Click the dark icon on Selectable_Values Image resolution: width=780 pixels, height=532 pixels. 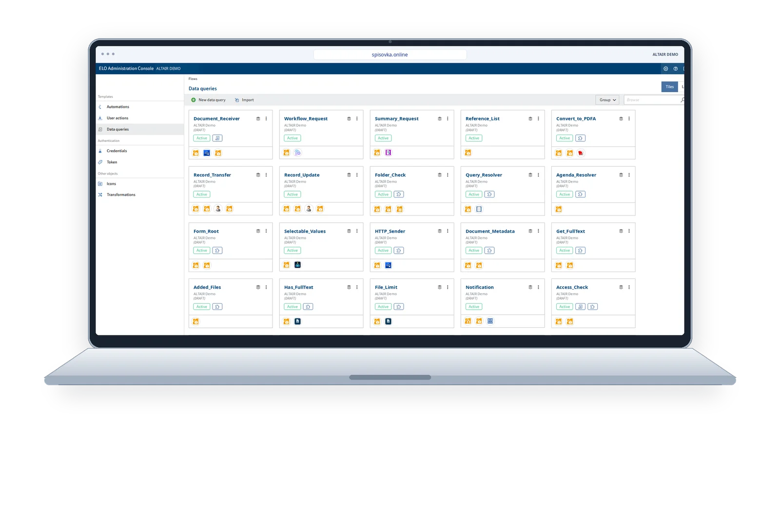297,265
